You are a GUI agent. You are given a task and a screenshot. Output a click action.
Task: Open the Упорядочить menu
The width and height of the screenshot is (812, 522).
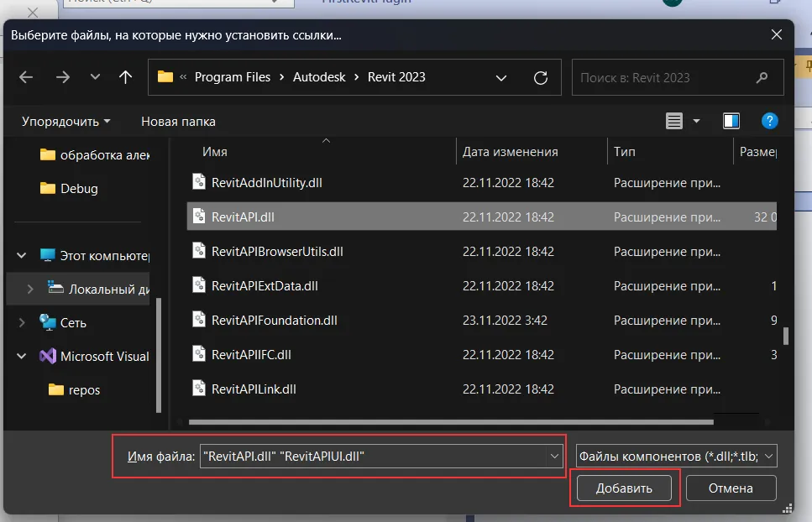(65, 122)
